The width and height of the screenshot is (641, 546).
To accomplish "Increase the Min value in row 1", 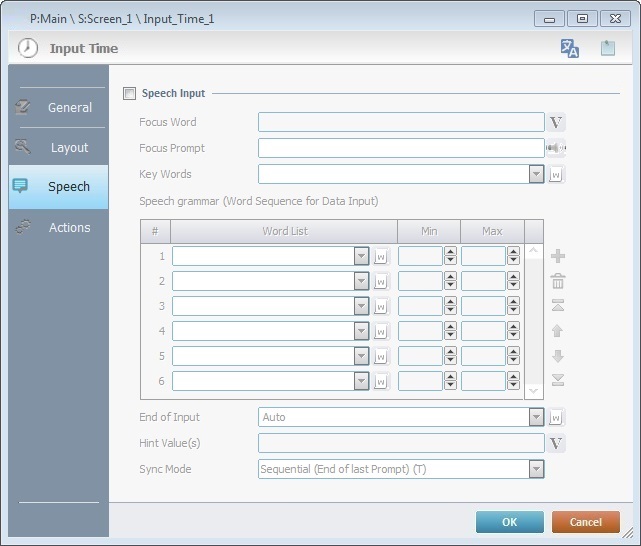I will point(450,251).
